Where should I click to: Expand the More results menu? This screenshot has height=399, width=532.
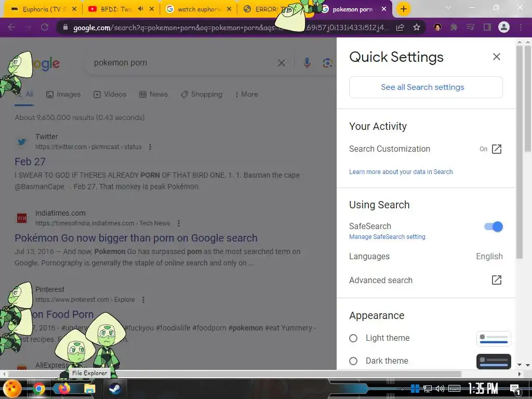pyautogui.click(x=246, y=95)
